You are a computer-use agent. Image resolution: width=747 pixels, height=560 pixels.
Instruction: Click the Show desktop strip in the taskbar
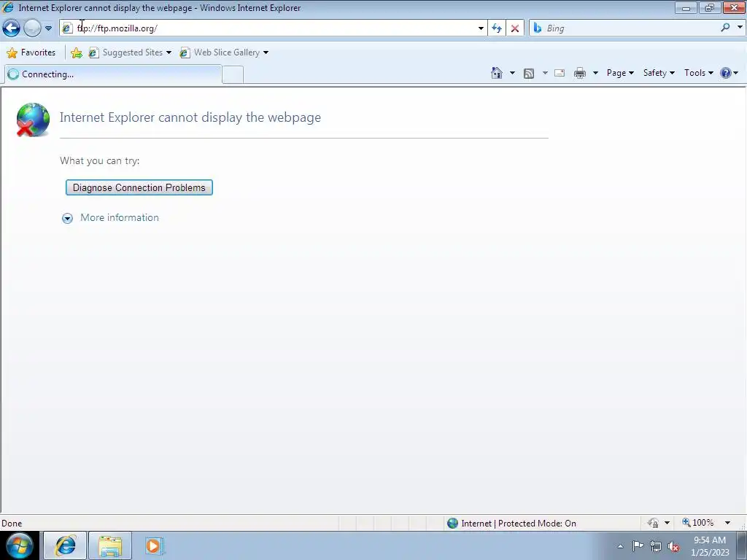pos(741,545)
